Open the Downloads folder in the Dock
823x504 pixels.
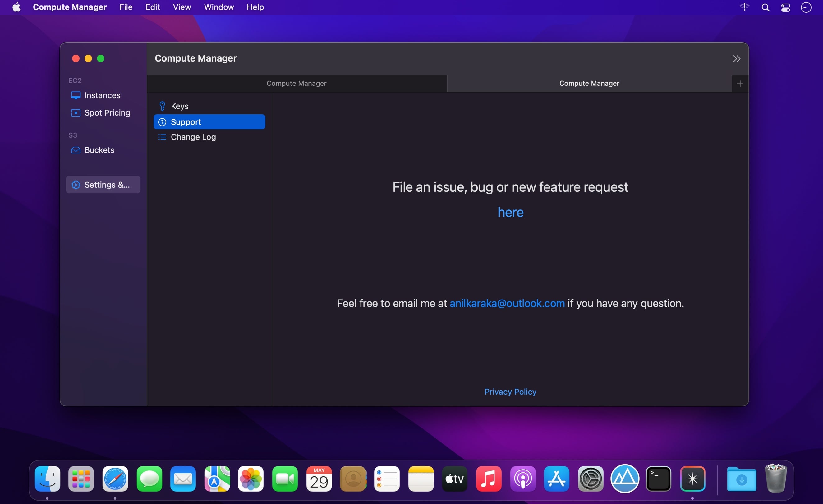pyautogui.click(x=742, y=479)
